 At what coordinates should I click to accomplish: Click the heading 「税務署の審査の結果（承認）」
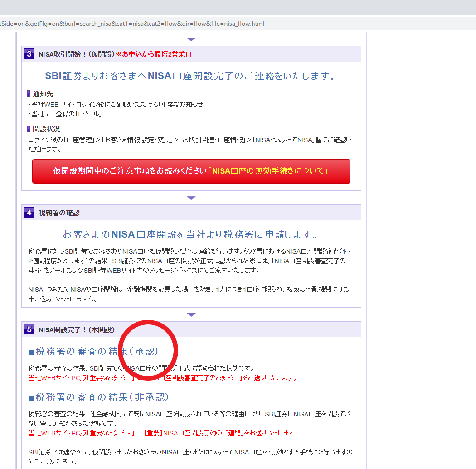coord(93,351)
